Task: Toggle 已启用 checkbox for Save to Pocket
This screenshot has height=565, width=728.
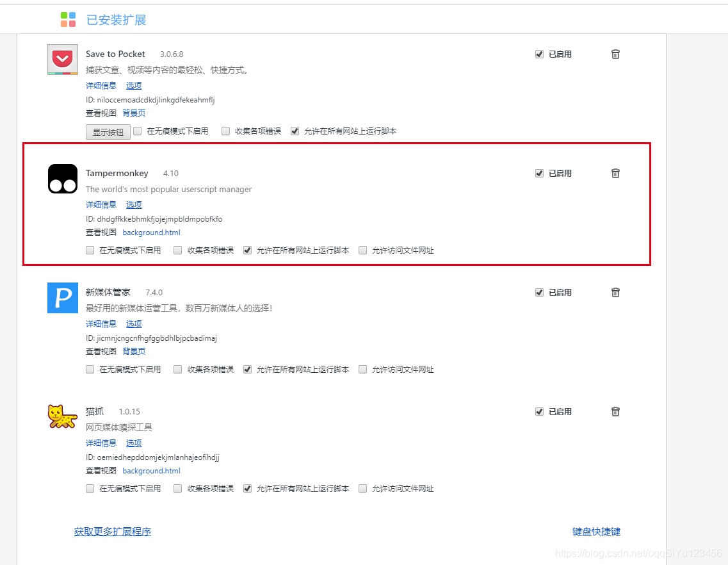Action: [x=539, y=54]
